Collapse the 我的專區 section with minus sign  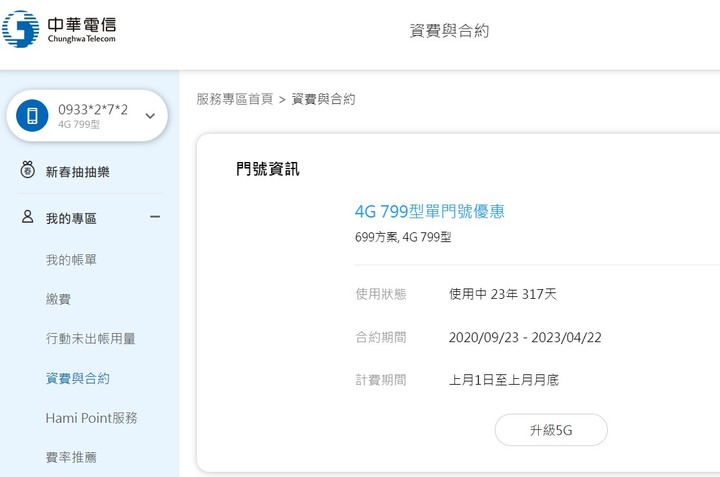155,217
